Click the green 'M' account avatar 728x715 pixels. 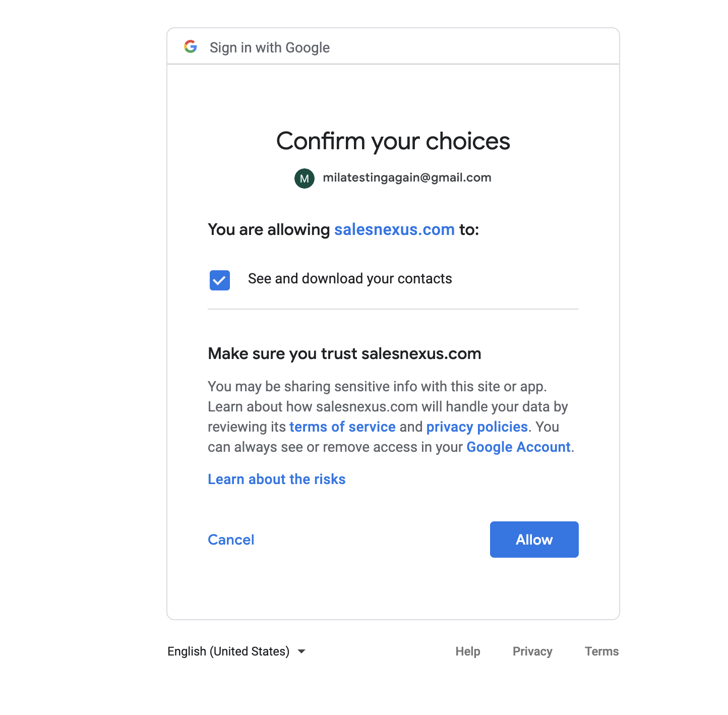coord(305,178)
